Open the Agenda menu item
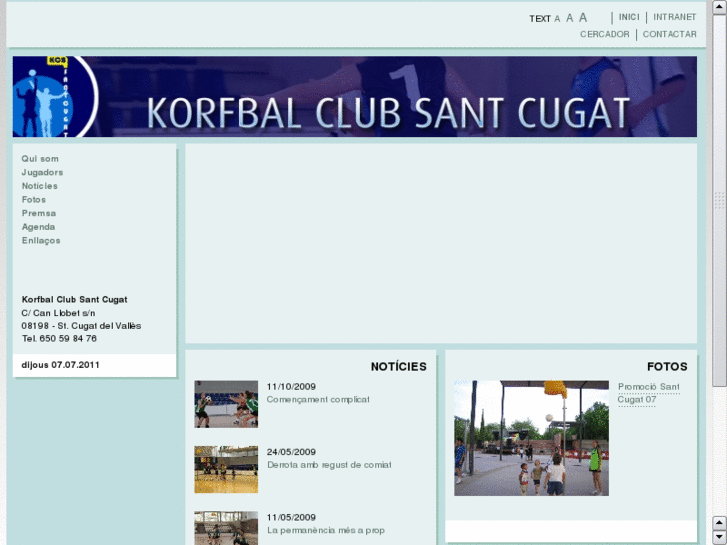The height and width of the screenshot is (545, 727). (x=38, y=227)
